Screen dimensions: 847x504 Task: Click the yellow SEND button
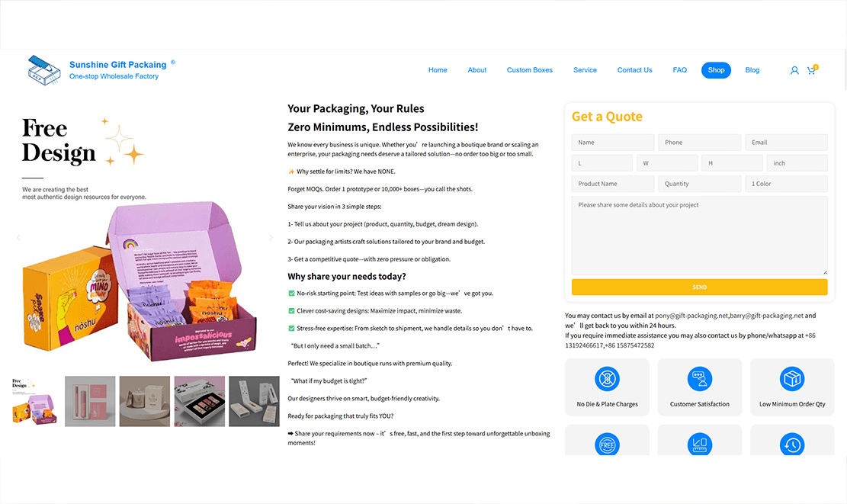[x=700, y=287]
